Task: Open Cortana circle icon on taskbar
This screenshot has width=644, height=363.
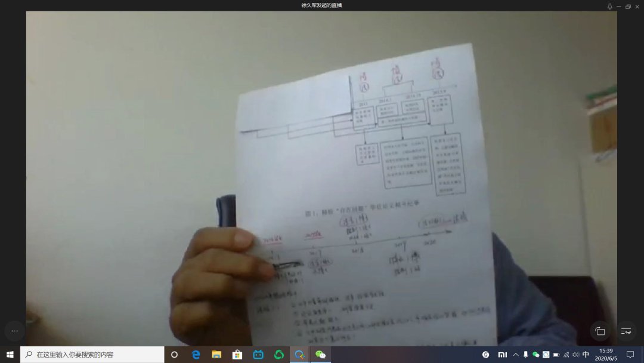Action: point(174,355)
